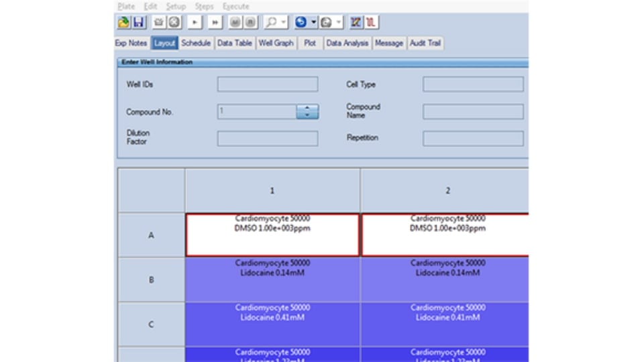
Task: Click the blue circular arrow icon
Action: click(301, 22)
